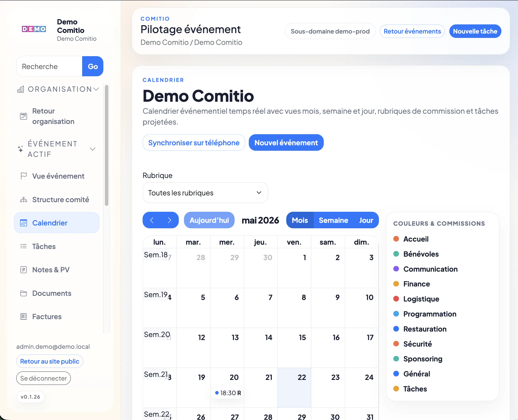
Task: Click the Sem.21 week label
Action: 156,374
